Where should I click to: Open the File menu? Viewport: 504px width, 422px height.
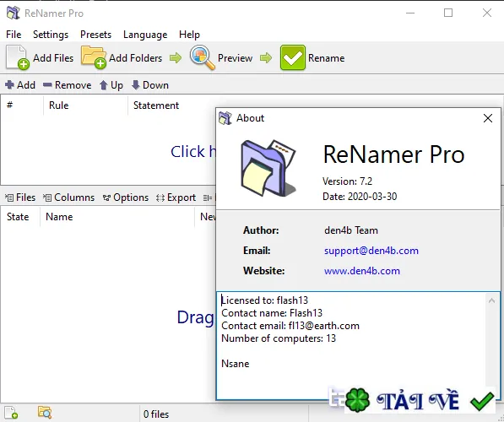point(14,35)
